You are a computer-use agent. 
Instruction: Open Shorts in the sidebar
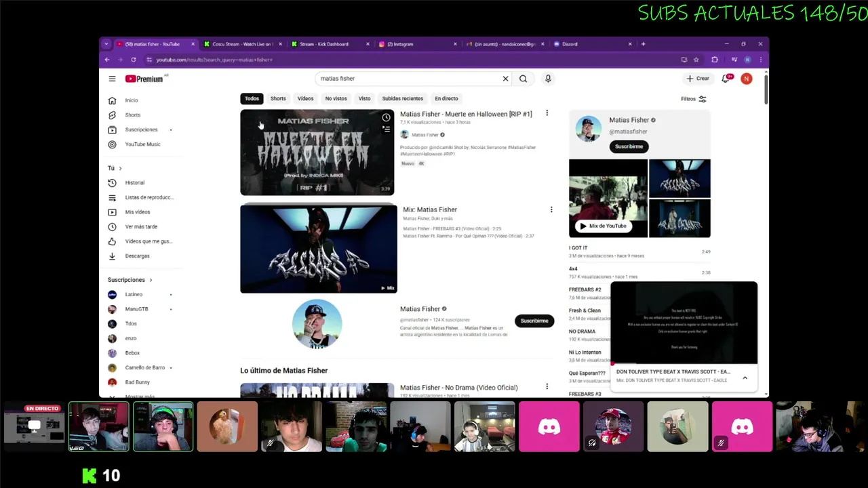pos(132,115)
